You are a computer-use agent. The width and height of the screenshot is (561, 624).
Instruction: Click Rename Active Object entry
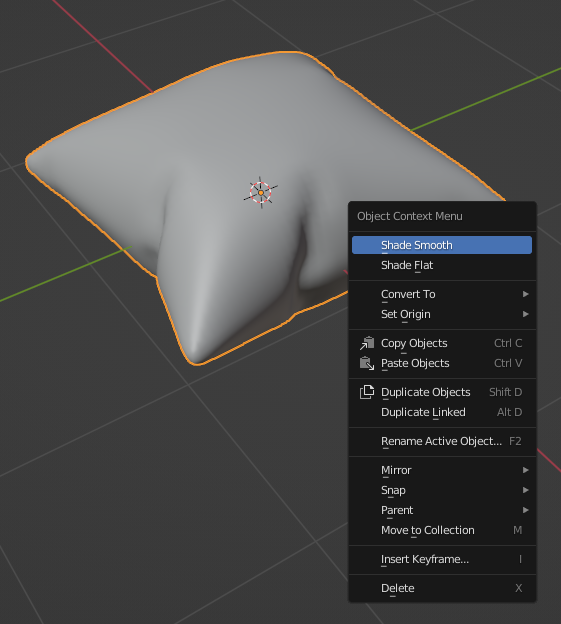(x=442, y=441)
